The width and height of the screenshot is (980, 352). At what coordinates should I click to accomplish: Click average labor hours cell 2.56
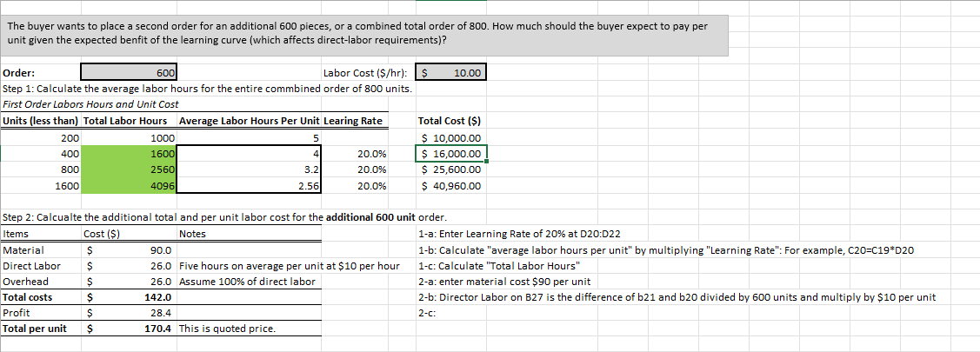coord(250,186)
